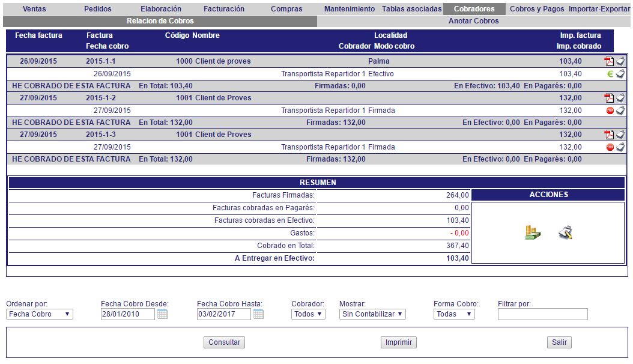
Task: Click the Filtrar por text field
Action: [542, 314]
